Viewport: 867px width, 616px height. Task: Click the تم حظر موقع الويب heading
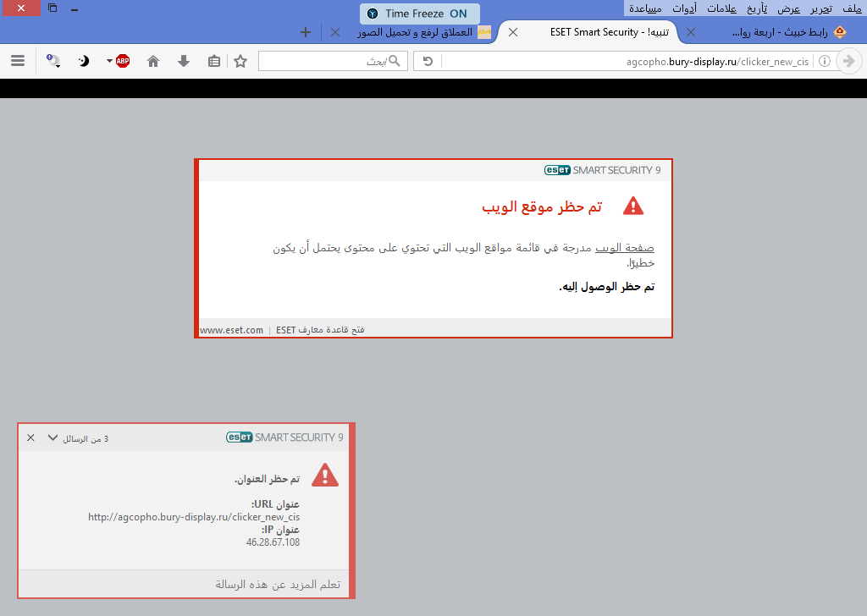[542, 206]
